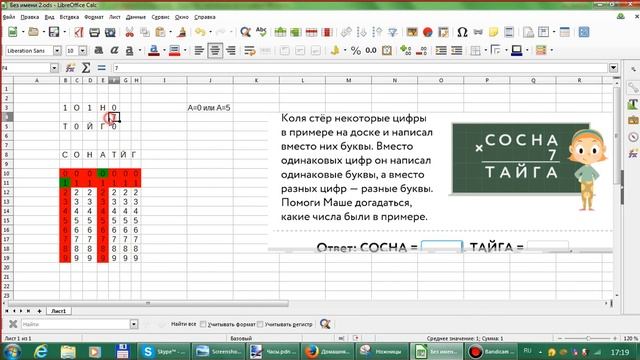Image resolution: width=640 pixels, height=360 pixels.
Task: Click the formula input line
Action: coord(360,68)
